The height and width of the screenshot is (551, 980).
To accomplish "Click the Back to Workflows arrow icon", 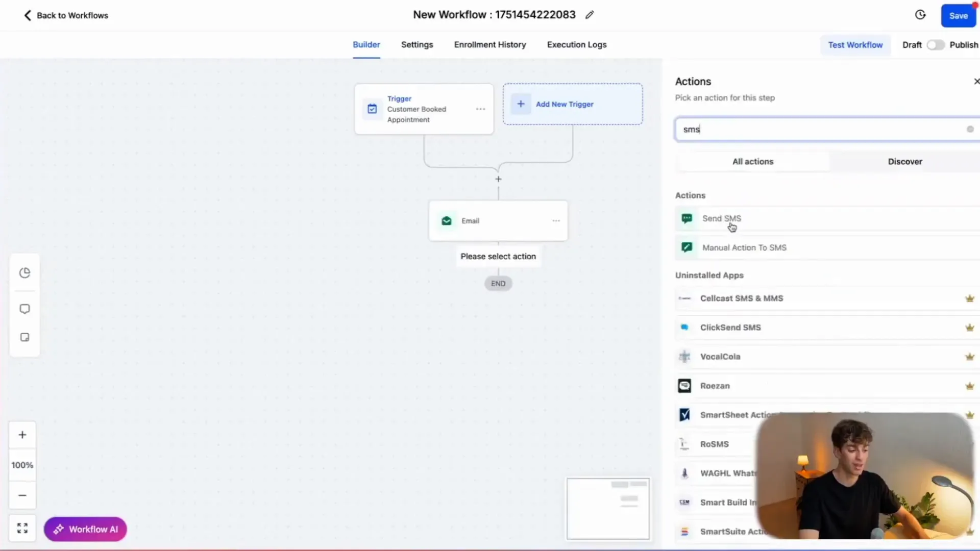I will (x=28, y=15).
